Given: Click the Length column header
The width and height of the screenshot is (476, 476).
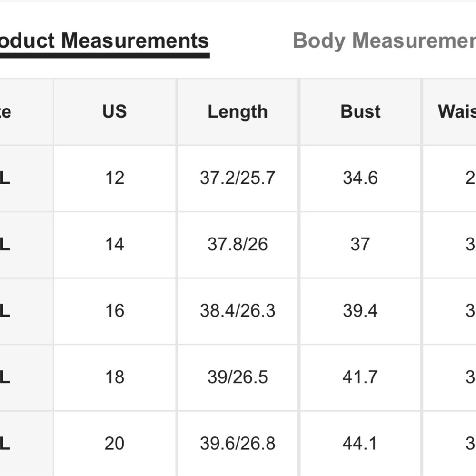Looking at the screenshot, I should [x=238, y=112].
